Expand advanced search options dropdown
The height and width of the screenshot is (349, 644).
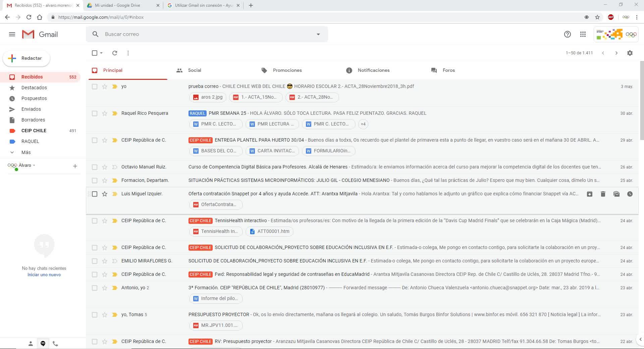coord(318,34)
